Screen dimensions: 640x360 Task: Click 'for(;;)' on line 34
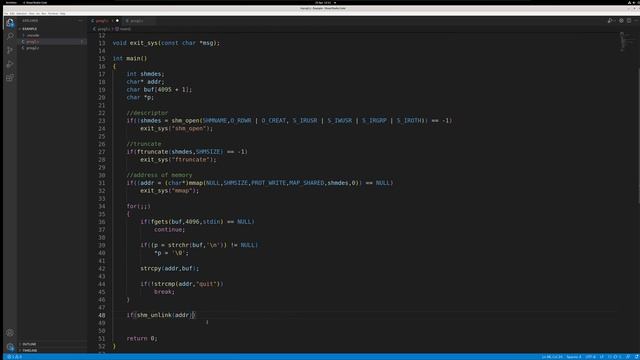pyautogui.click(x=138, y=207)
